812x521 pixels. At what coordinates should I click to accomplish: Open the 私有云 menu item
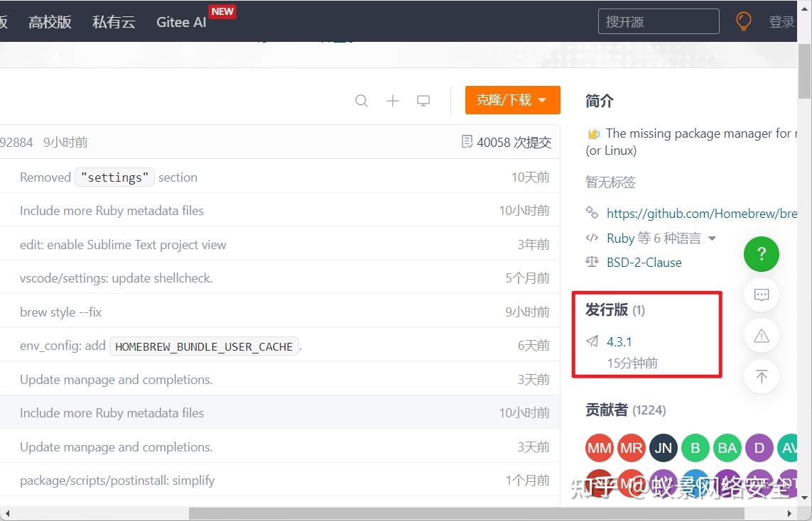click(x=114, y=22)
